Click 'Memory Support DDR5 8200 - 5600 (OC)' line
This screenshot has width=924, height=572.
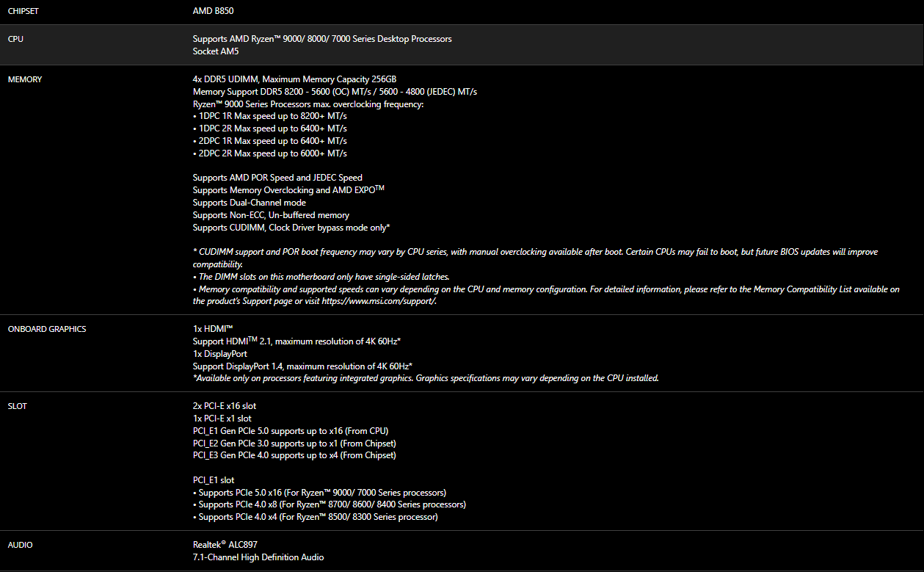click(x=335, y=92)
